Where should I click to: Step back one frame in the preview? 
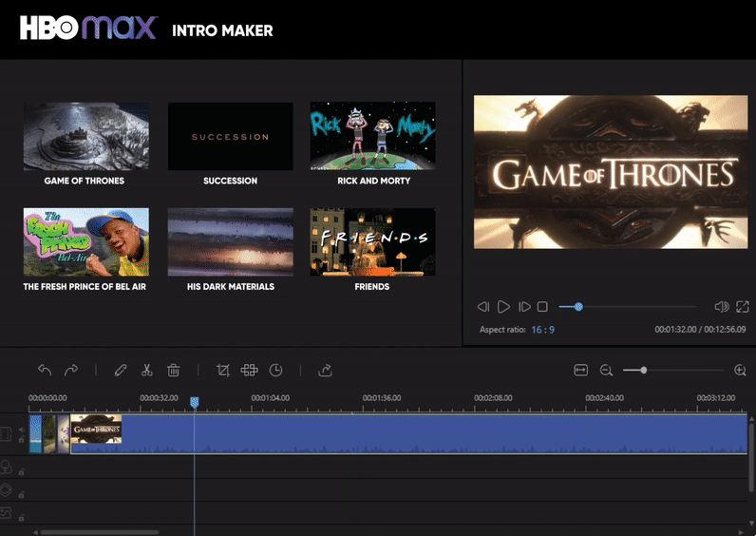(483, 306)
